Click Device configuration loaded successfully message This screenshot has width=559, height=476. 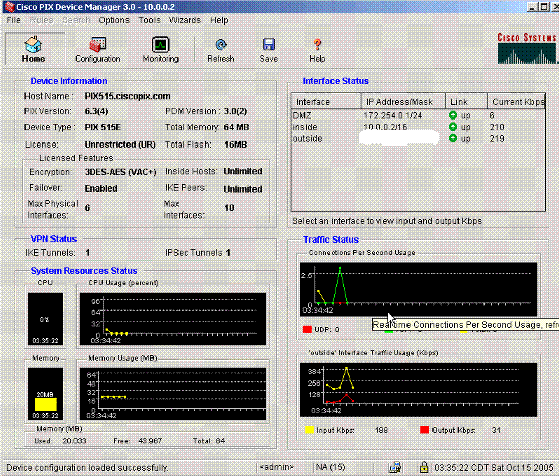click(x=87, y=467)
